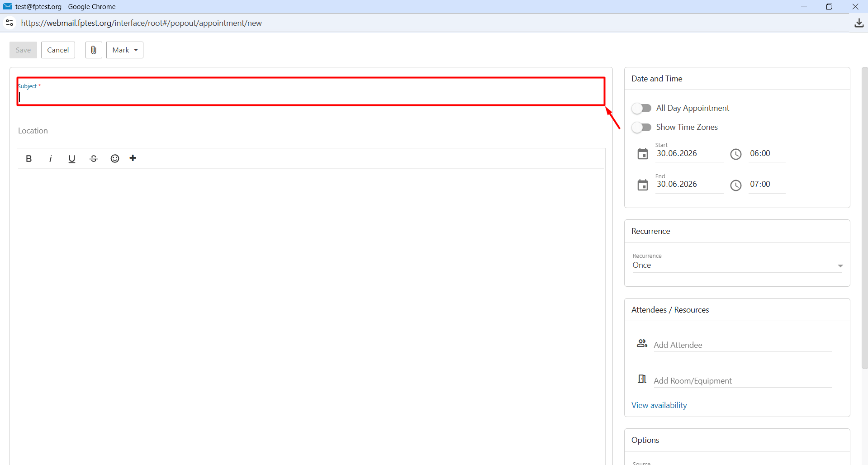Click the right-side vertical scrollbar
This screenshot has width=868, height=465.
coord(864,218)
